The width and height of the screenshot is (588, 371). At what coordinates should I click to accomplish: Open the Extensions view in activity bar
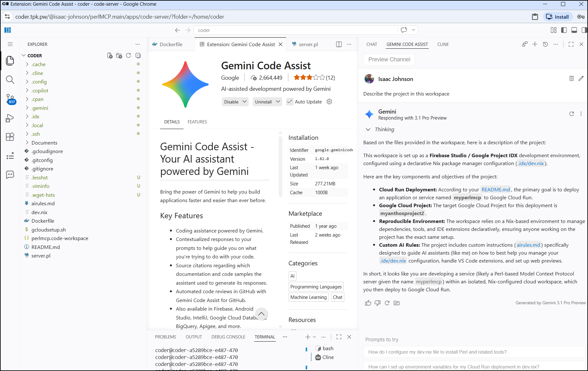coord(10,137)
